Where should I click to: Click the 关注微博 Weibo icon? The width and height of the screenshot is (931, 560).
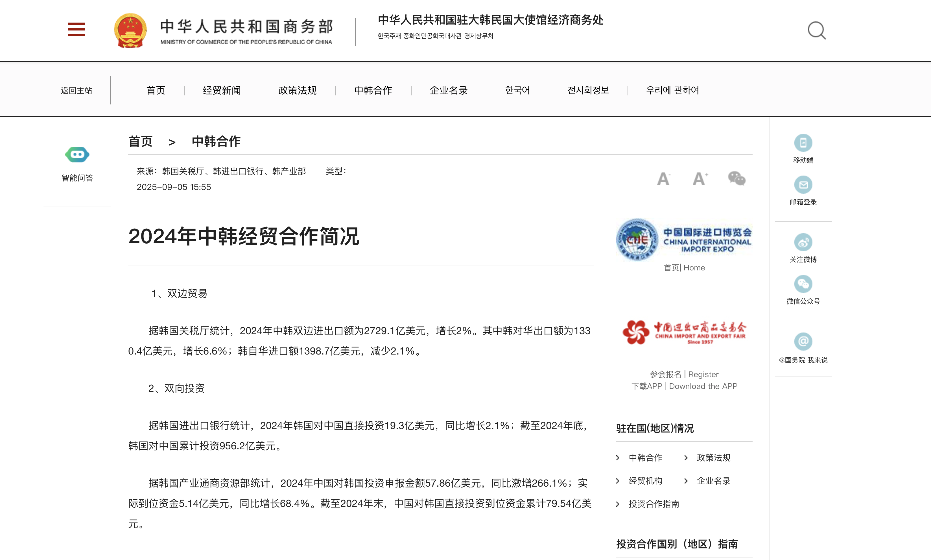coord(803,242)
